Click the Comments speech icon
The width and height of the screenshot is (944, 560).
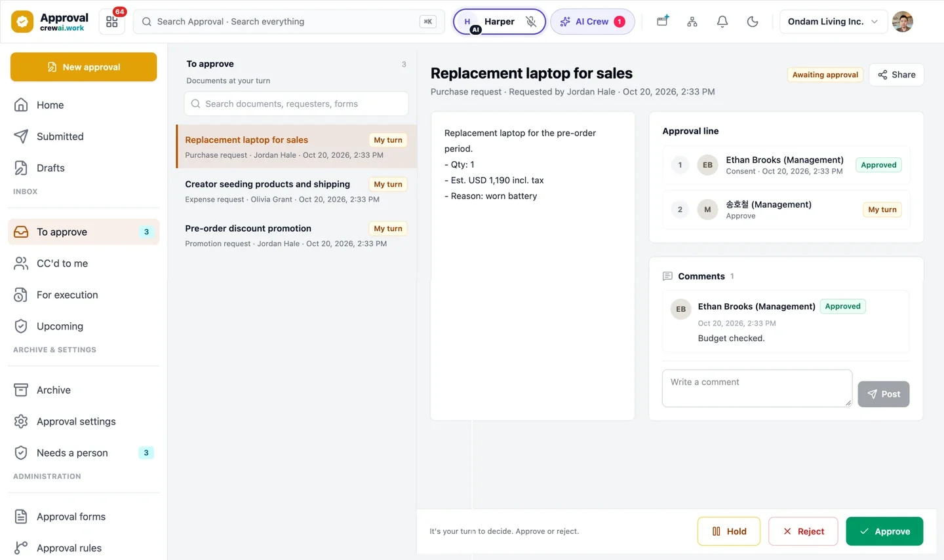(667, 276)
